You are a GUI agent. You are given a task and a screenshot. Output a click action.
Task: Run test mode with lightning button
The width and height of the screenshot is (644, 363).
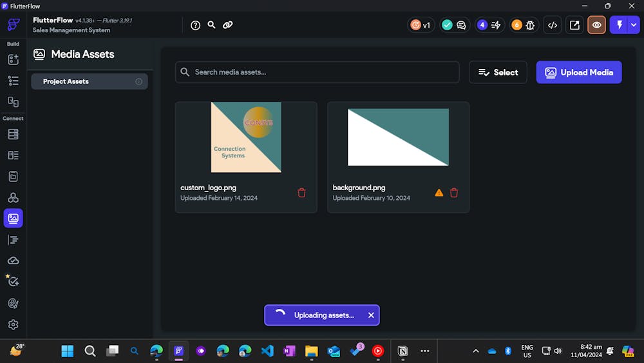pos(620,25)
